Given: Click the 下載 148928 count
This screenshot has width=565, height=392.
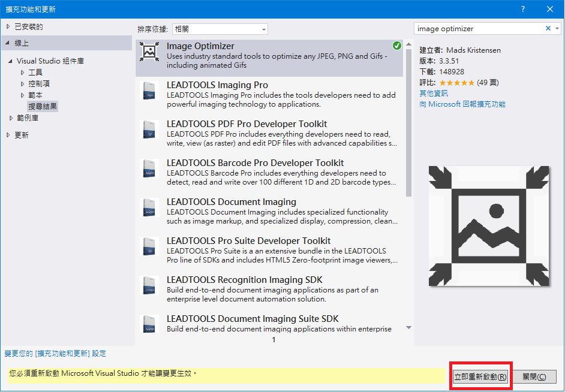Looking at the screenshot, I should tap(442, 72).
